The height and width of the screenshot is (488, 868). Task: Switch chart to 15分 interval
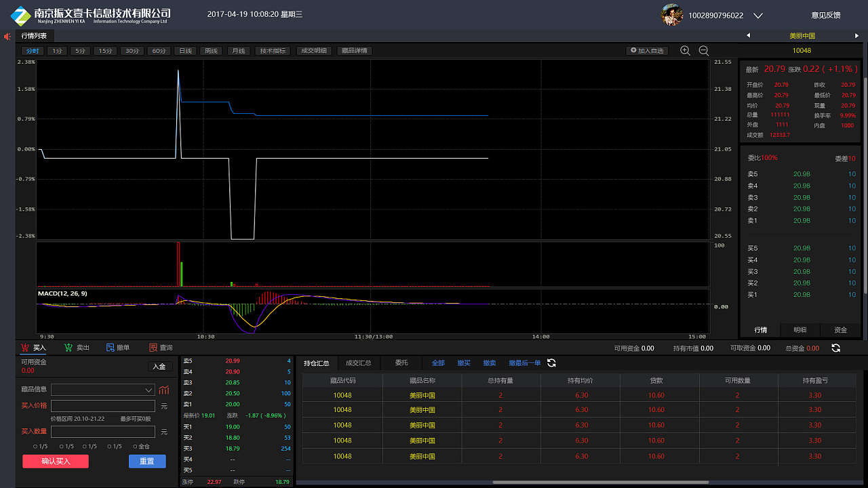pyautogui.click(x=105, y=51)
